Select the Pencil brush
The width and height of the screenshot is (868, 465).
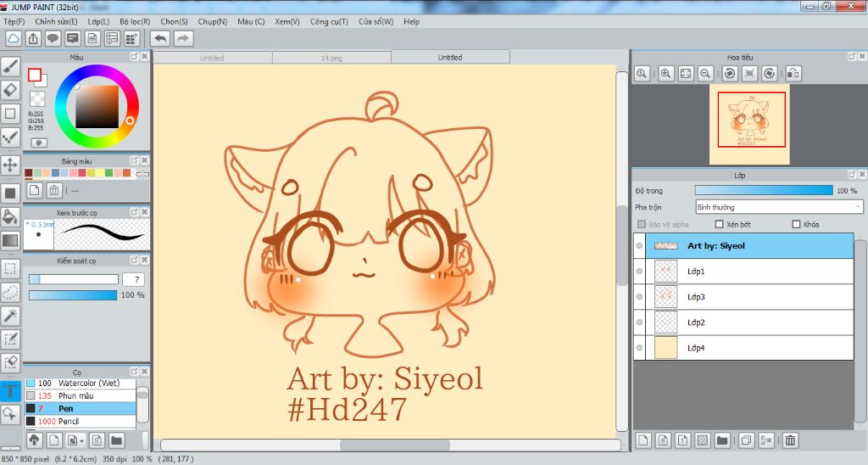[81, 421]
